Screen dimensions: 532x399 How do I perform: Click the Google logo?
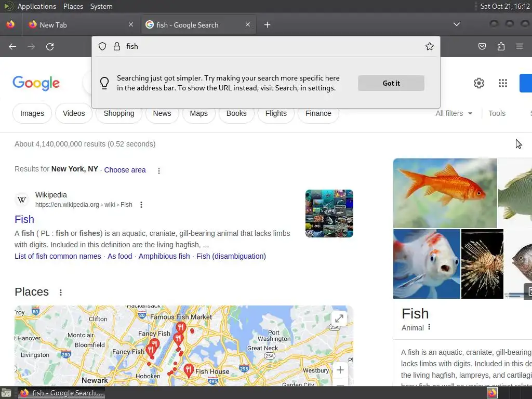coord(36,83)
